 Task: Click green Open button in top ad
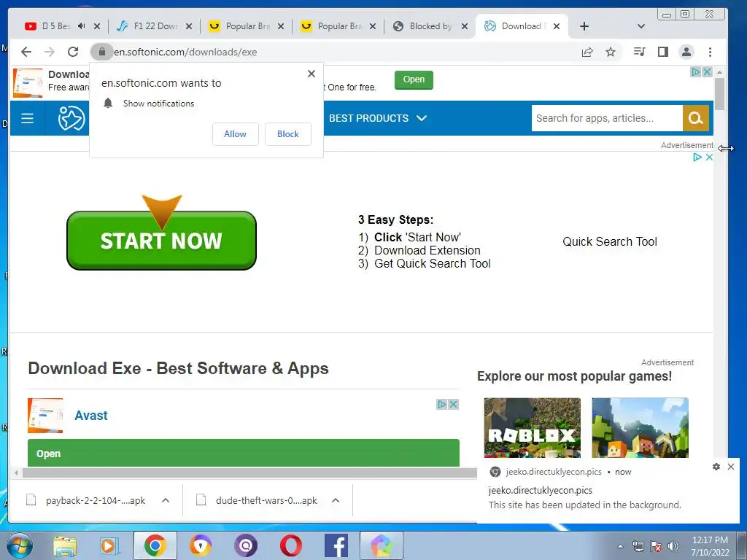pos(414,79)
